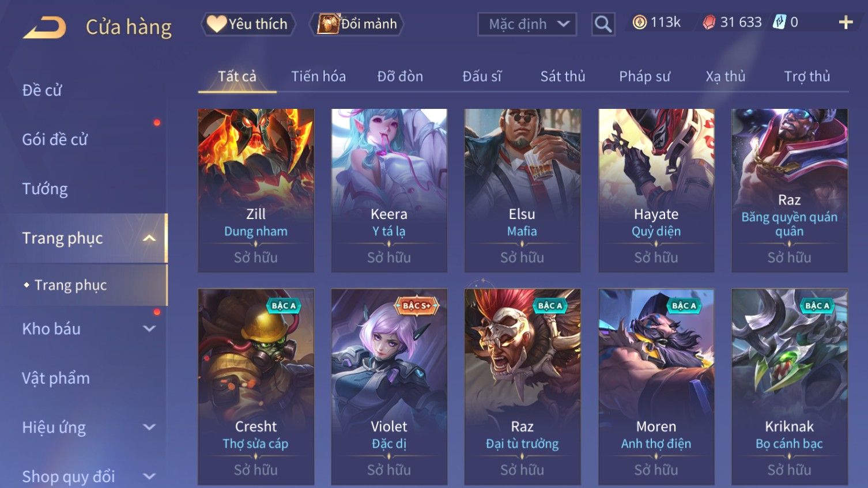Select the Zill Dung nham skin card
Image resolution: width=868 pixels, height=488 pixels.
256,190
